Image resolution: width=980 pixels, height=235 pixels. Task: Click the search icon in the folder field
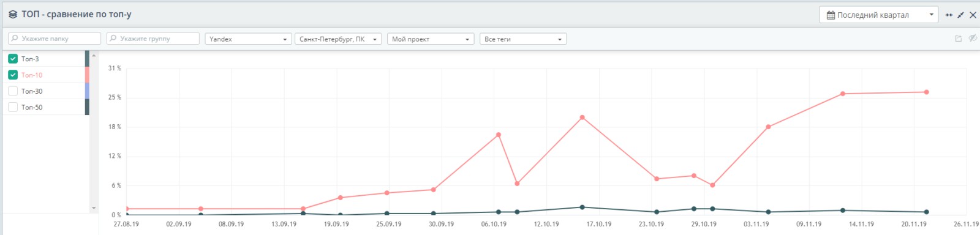pyautogui.click(x=15, y=38)
